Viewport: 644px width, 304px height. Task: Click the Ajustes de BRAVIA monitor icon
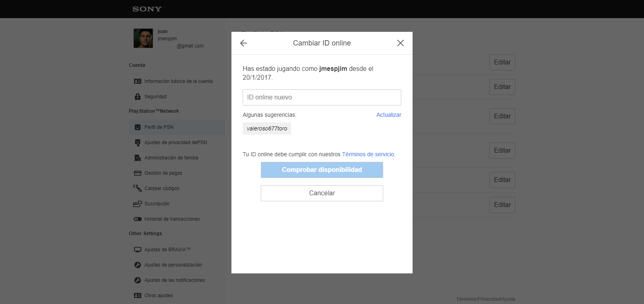[138, 250]
